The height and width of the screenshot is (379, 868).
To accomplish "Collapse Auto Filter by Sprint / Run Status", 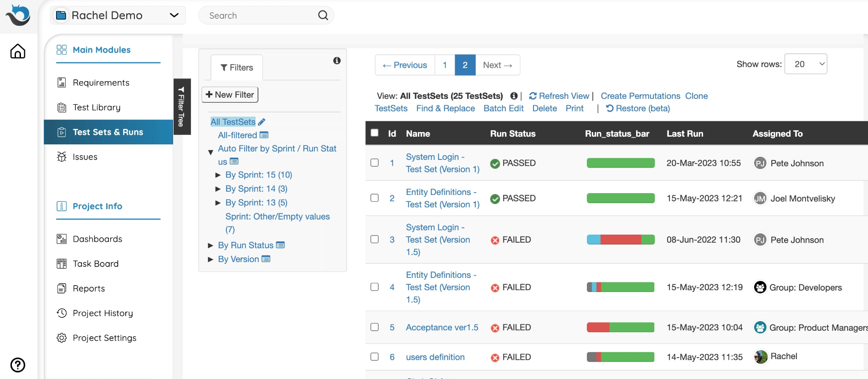I will pos(211,152).
